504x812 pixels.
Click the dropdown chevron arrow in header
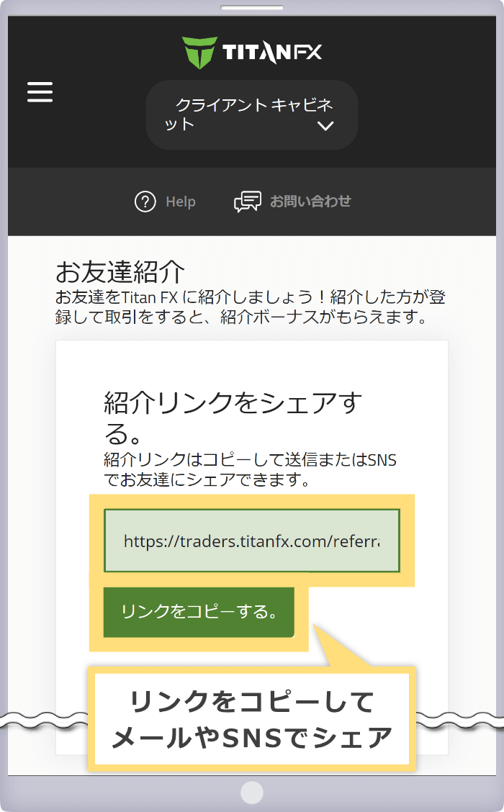(x=325, y=126)
